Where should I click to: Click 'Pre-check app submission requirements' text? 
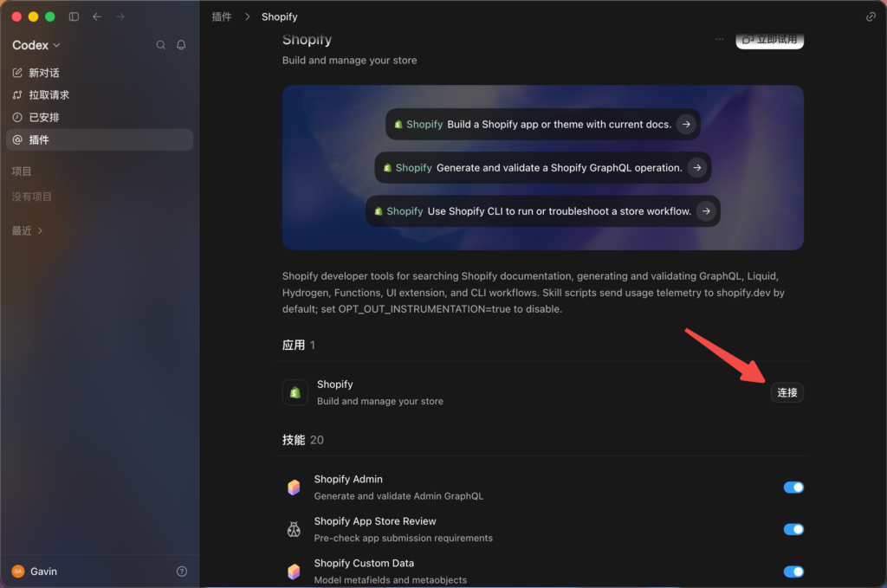404,539
